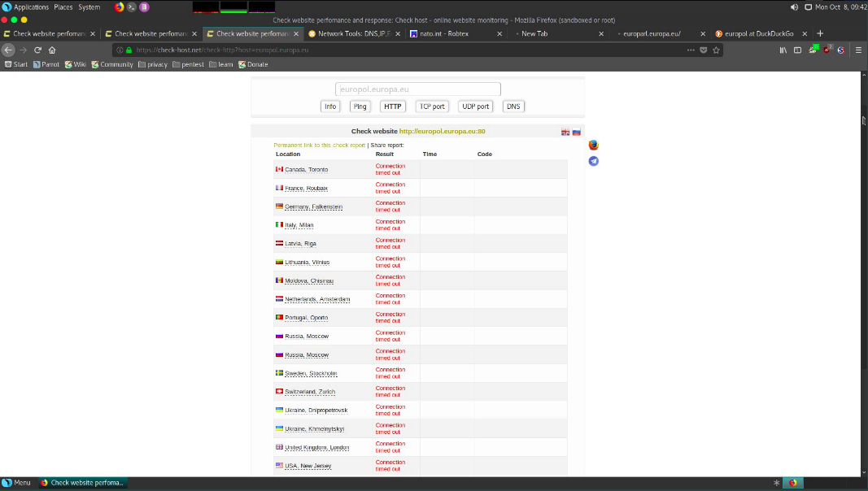Close the europol at DuckDuckGo tab
The image size is (868, 491).
point(805,33)
